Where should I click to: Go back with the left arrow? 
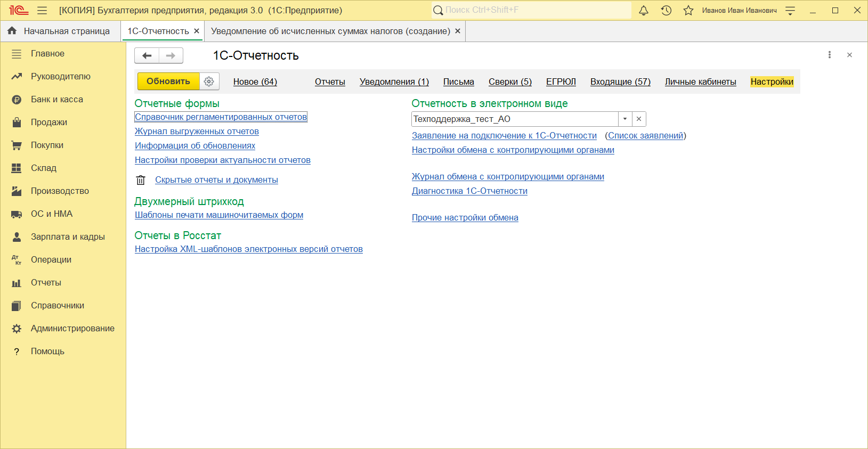pos(147,55)
